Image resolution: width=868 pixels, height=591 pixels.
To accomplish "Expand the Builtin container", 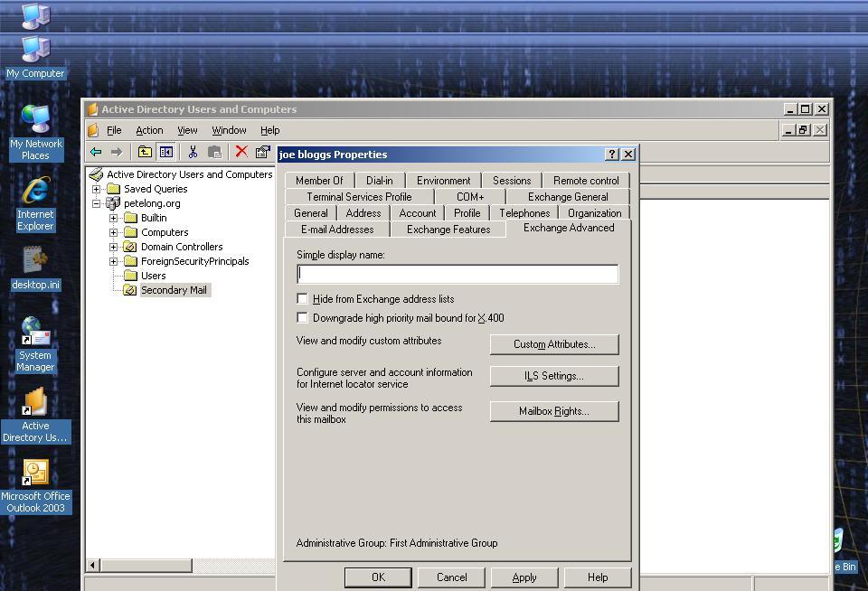I will 114,218.
